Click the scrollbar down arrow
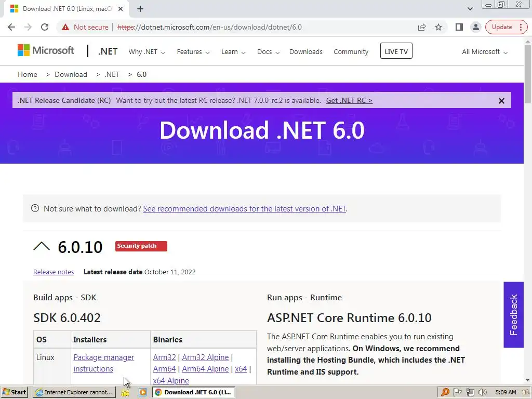Screen dimensions: 532x399 pyautogui.click(x=528, y=380)
